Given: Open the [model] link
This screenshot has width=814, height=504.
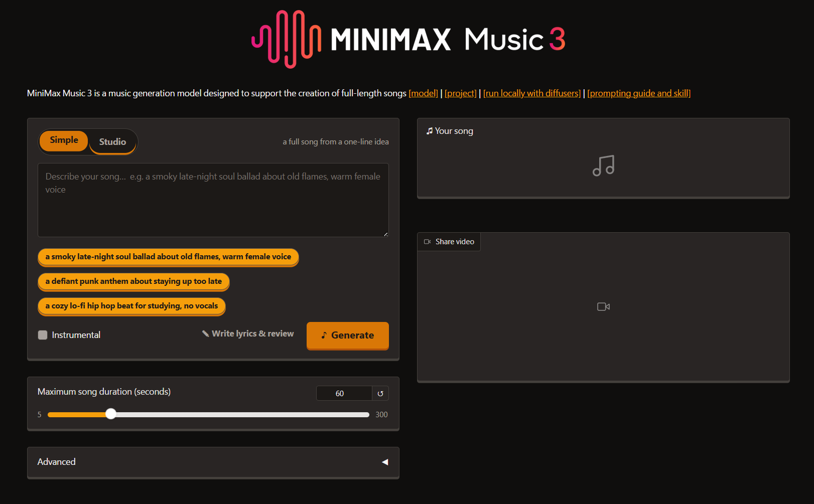Looking at the screenshot, I should (x=423, y=93).
